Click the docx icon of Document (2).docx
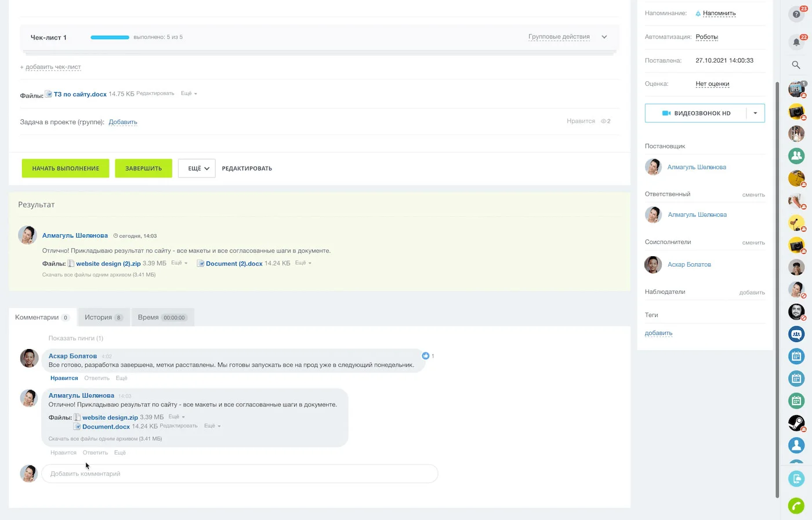 click(x=201, y=263)
